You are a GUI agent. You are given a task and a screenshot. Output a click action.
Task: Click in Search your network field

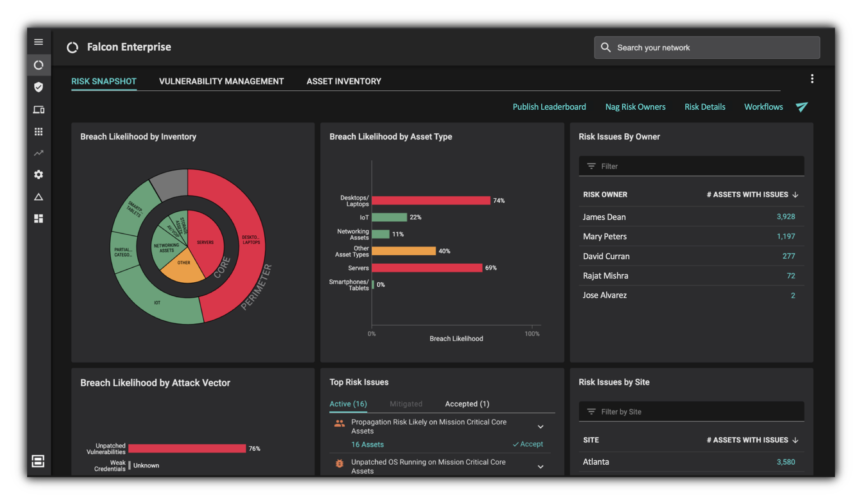point(707,47)
